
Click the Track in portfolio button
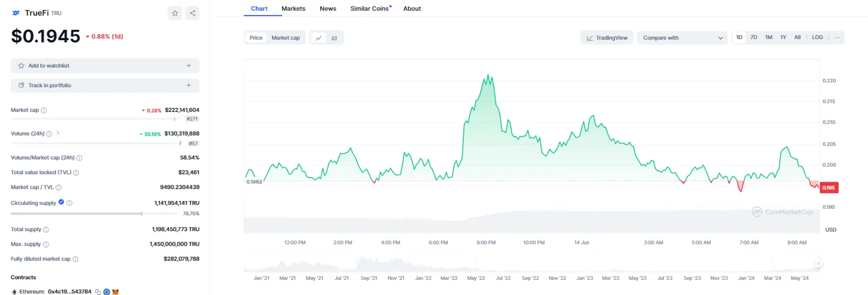pyautogui.click(x=105, y=85)
